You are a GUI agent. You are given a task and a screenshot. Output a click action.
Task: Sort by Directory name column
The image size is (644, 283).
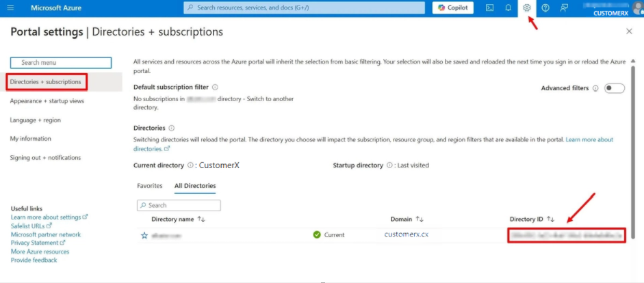point(178,219)
